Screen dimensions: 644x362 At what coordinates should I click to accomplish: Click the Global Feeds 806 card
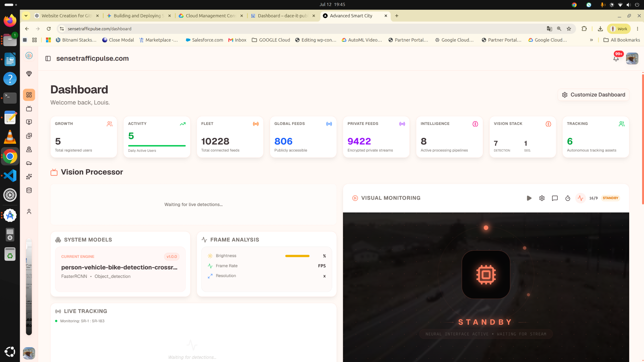[x=303, y=137]
